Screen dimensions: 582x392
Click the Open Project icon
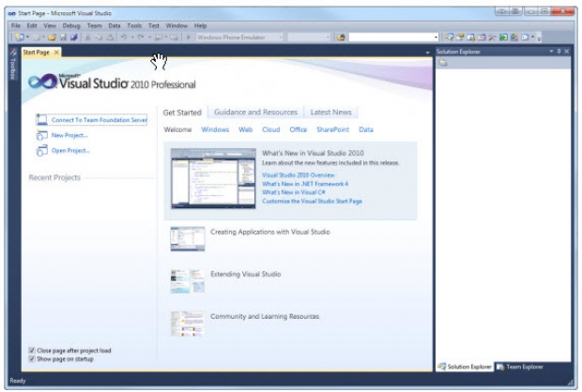pos(41,150)
